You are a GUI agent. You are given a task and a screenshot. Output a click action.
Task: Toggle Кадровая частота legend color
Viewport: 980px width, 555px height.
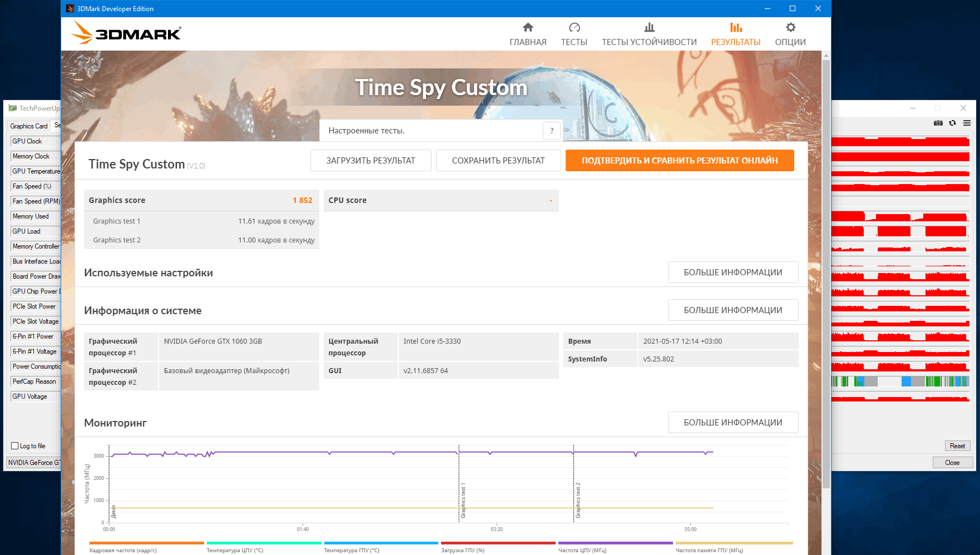(x=147, y=543)
